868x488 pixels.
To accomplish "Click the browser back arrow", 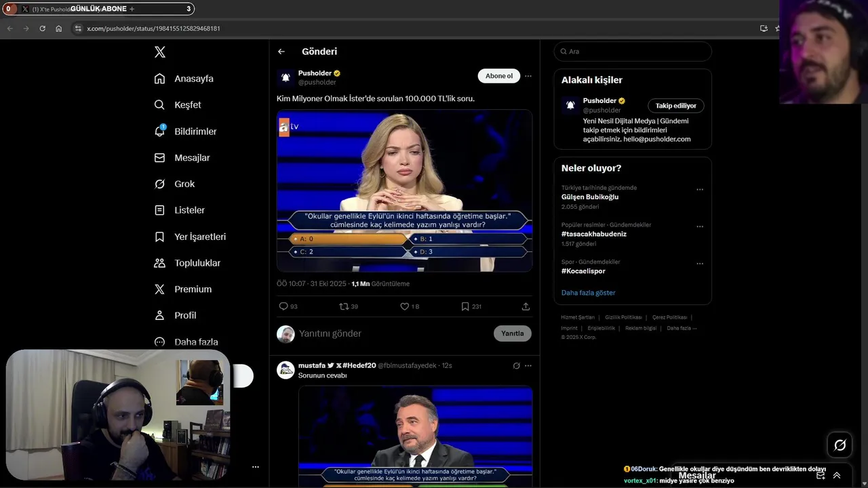I will [x=9, y=28].
